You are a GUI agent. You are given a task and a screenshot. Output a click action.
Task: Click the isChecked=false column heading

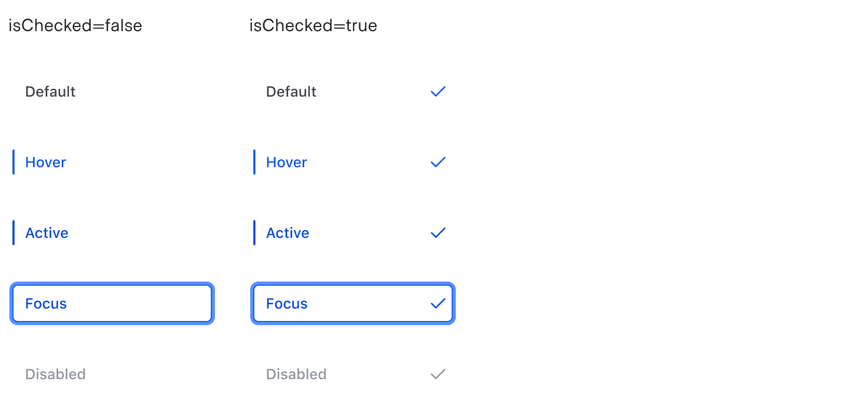[x=75, y=25]
